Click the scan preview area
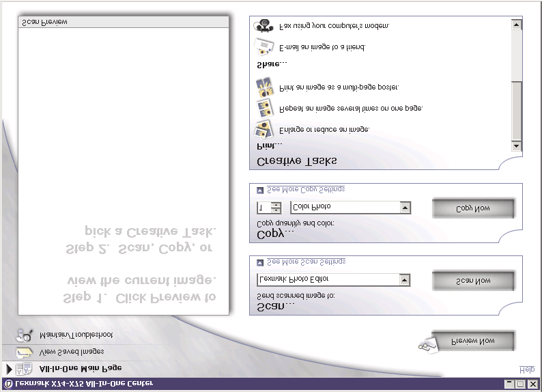The image size is (542, 392). [124, 171]
